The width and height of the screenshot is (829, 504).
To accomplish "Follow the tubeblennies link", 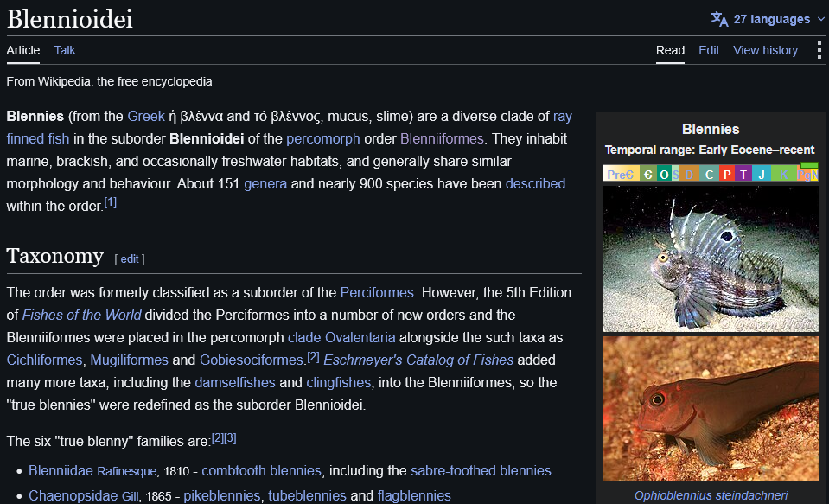I will 307,495.
